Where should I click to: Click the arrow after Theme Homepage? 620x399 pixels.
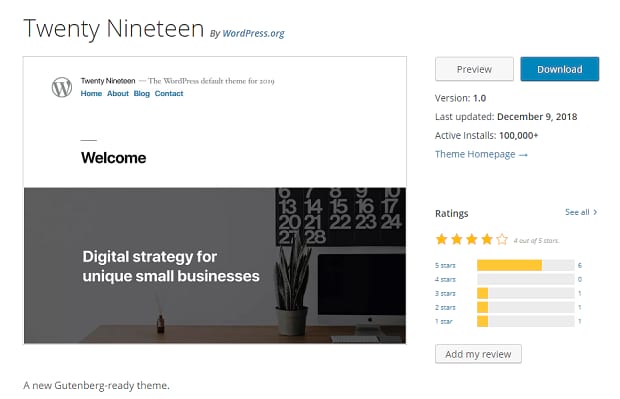pos(523,155)
